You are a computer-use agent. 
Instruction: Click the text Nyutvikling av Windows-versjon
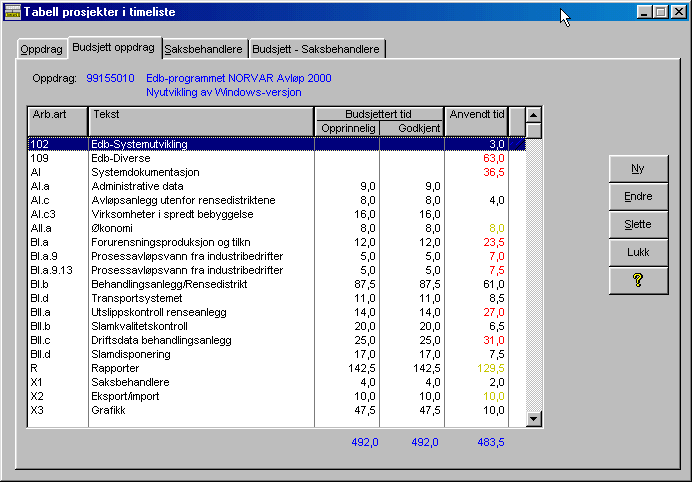[x=224, y=93]
